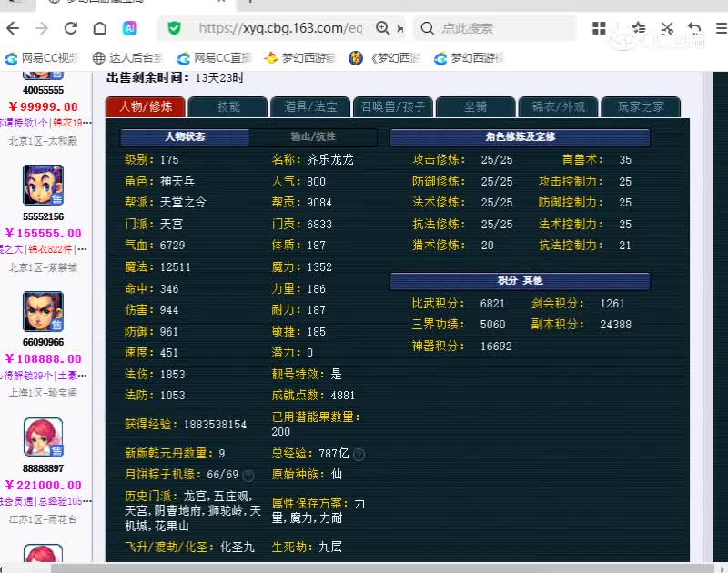Click server text 江苏1区-雨花台
Viewport: 728px width, 573px height.
[x=43, y=519]
